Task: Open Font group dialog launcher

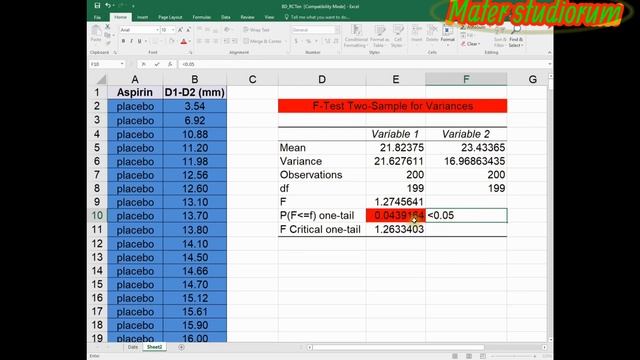Action: 191,53
